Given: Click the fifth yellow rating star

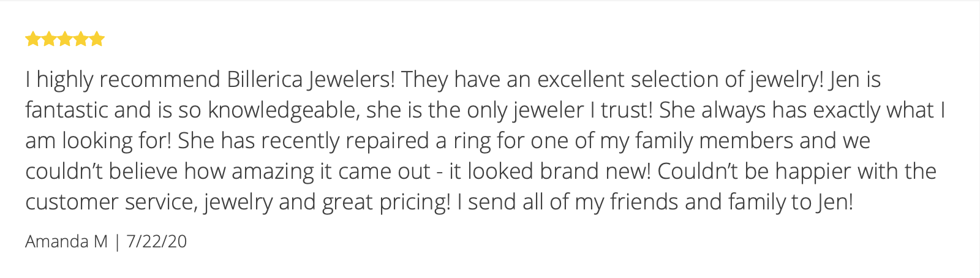Looking at the screenshot, I should 97,40.
